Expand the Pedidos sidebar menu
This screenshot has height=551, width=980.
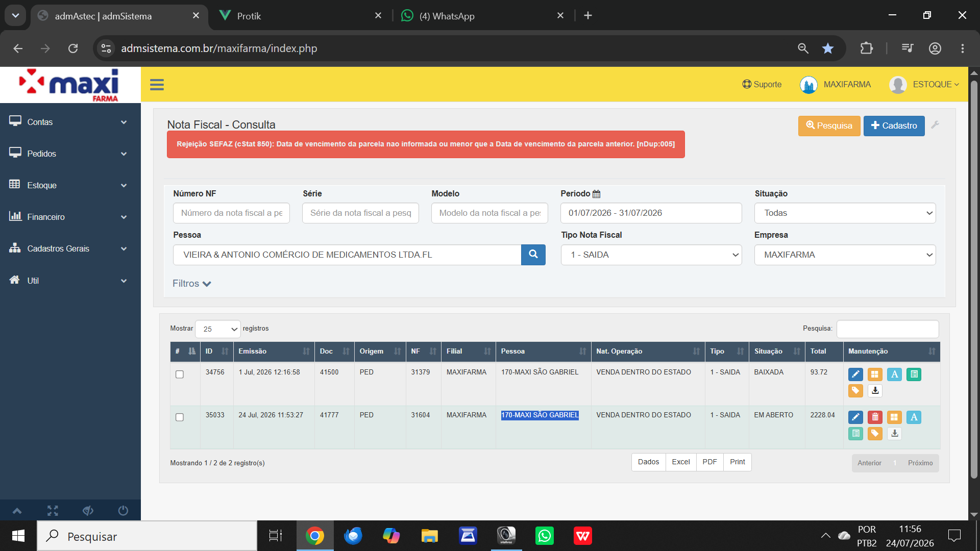70,154
